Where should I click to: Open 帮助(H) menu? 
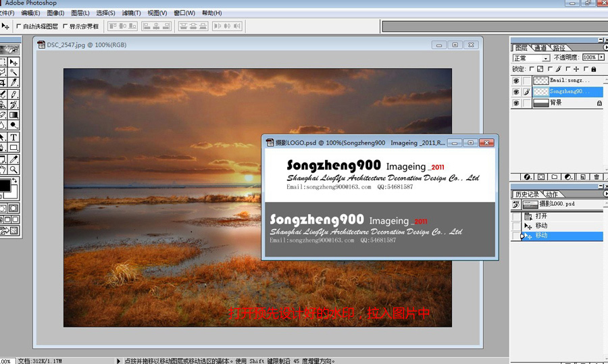click(211, 13)
